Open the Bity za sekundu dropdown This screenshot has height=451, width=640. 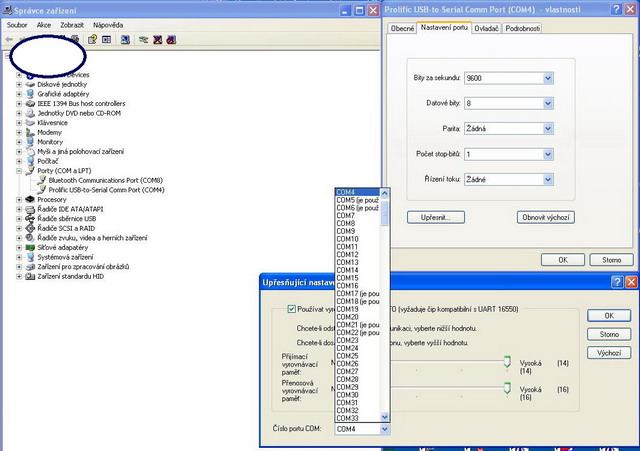coord(547,77)
